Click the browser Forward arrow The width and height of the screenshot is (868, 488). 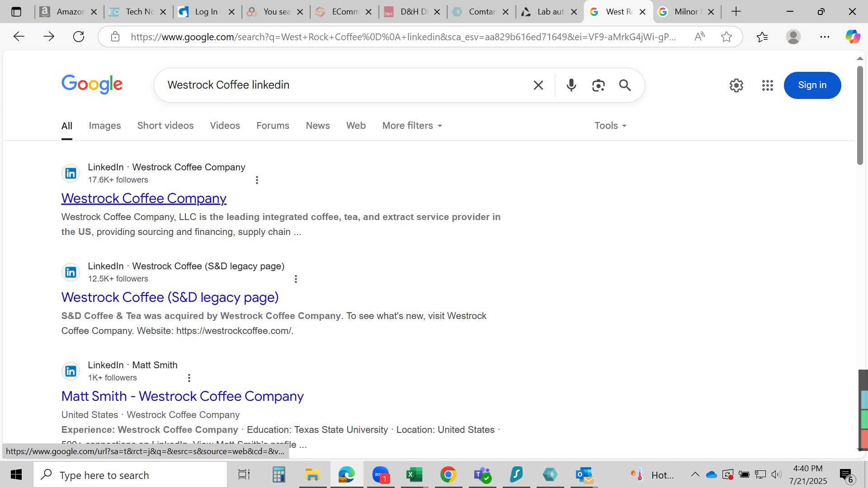point(48,37)
